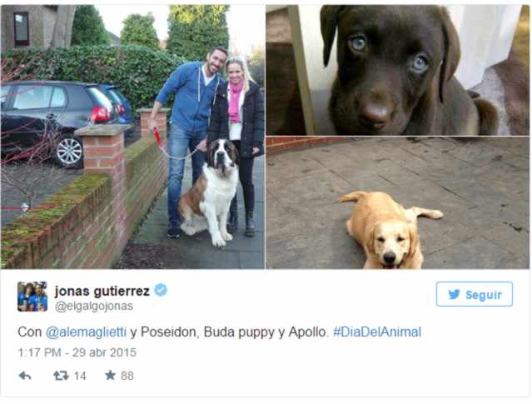Follow the account via the Seguir label
The image size is (532, 404).
483,295
